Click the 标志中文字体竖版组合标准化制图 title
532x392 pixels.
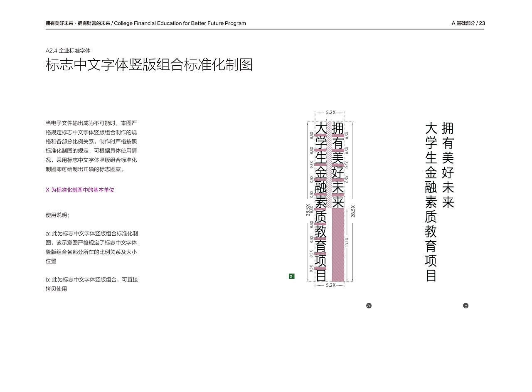pos(150,64)
